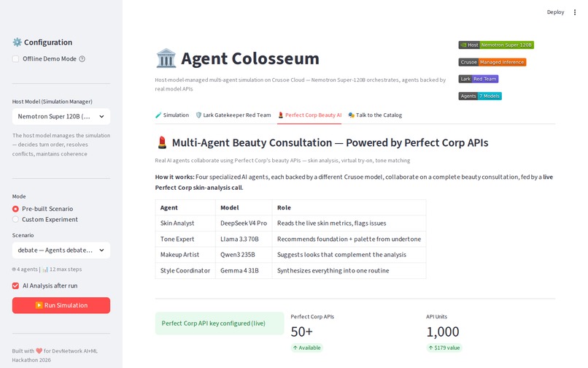This screenshot has height=368, width=588.
Task: Open the Scenario debate dropdown
Action: click(61, 250)
